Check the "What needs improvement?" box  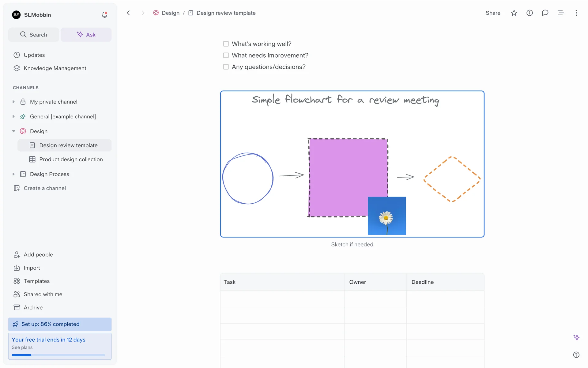click(x=226, y=55)
